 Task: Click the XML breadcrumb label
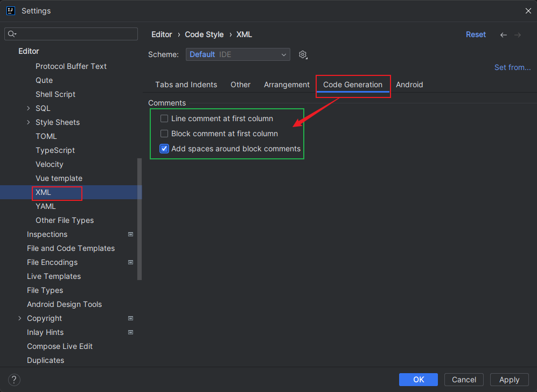(244, 34)
